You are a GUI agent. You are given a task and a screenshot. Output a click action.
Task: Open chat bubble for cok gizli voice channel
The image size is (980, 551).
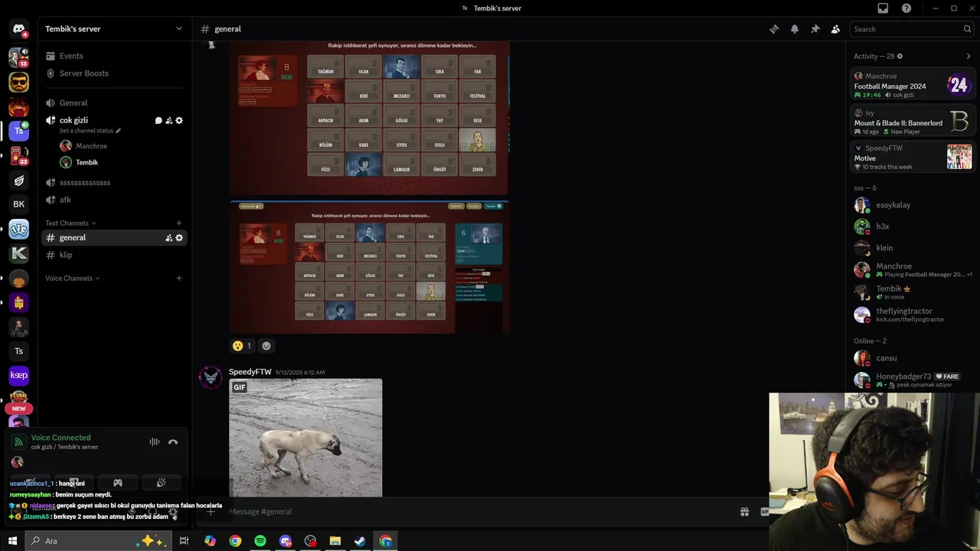click(x=158, y=120)
